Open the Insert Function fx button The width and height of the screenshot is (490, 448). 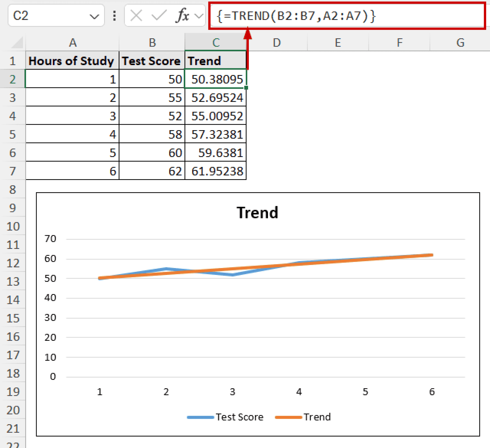[182, 16]
